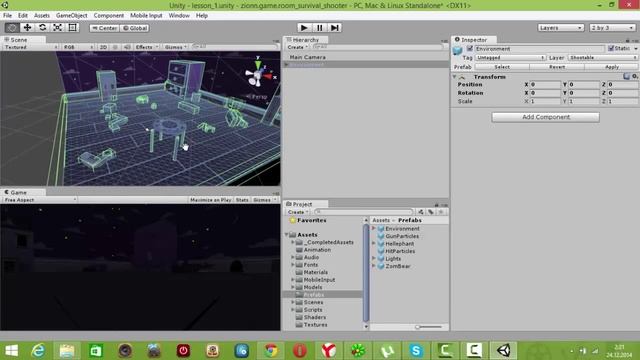Open the Component menu
The image size is (640, 360).
point(109,16)
